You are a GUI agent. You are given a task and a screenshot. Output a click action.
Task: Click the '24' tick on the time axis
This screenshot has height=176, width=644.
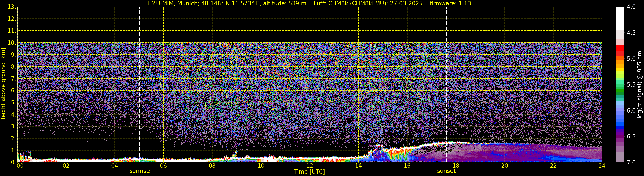click(602, 166)
